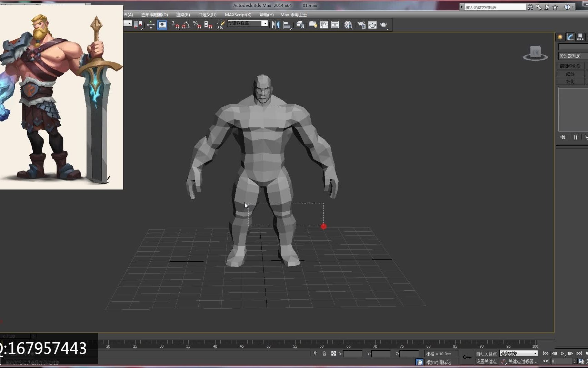Open the Material Editor icon
This screenshot has height=368, width=588.
pyautogui.click(x=348, y=25)
